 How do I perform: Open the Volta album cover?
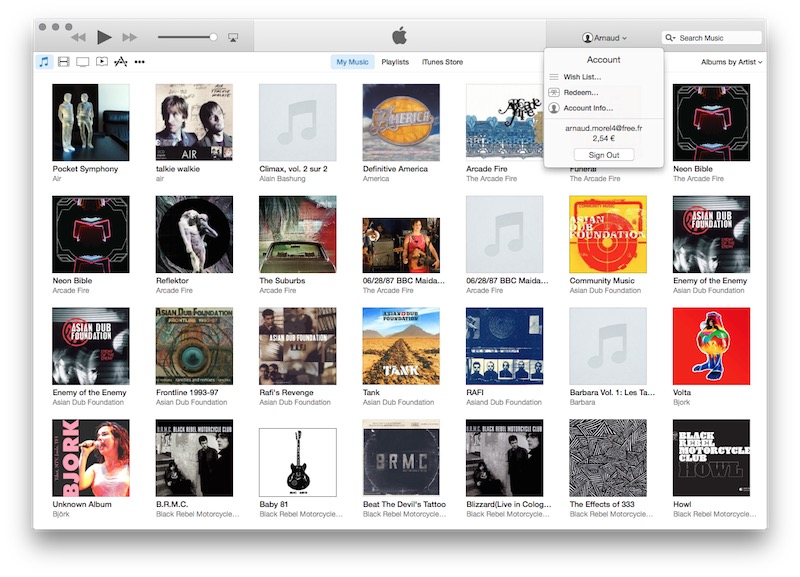click(x=711, y=346)
